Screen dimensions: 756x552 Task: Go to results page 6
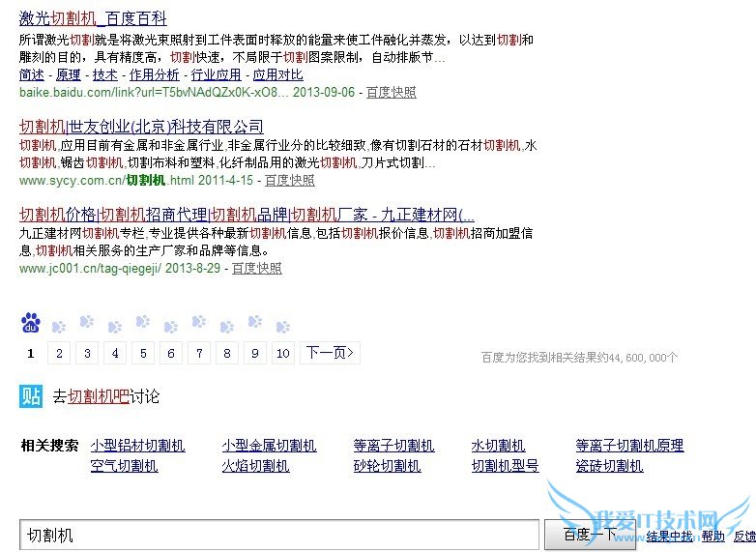[x=171, y=354]
